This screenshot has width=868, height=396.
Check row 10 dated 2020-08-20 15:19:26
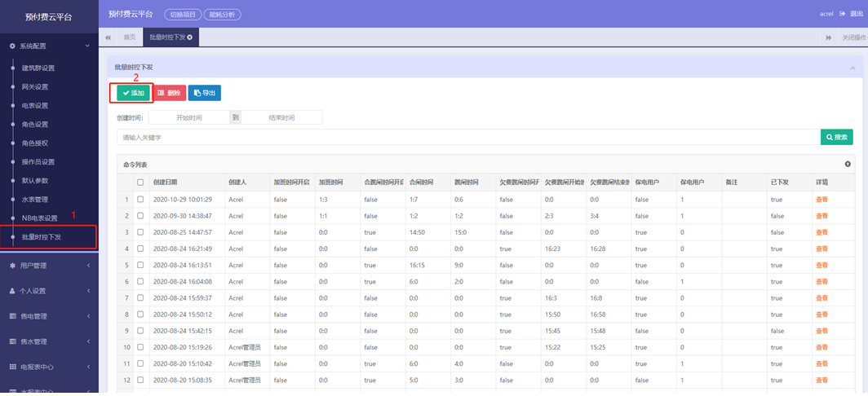click(x=140, y=347)
